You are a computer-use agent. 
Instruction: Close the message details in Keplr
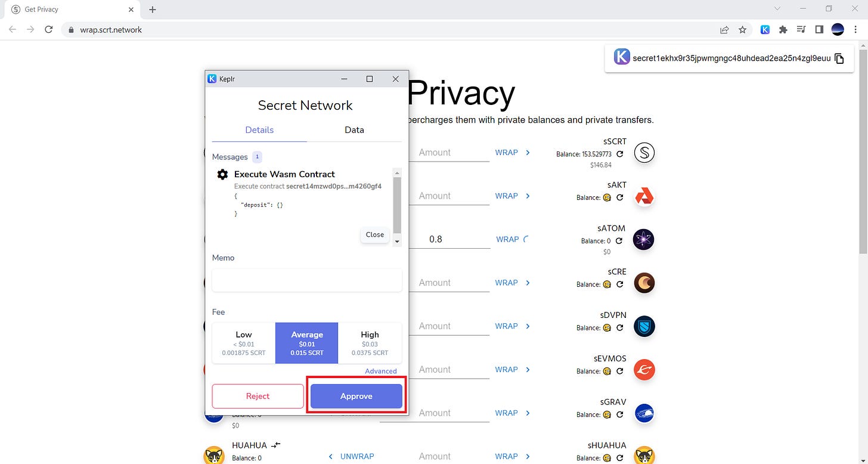(375, 235)
